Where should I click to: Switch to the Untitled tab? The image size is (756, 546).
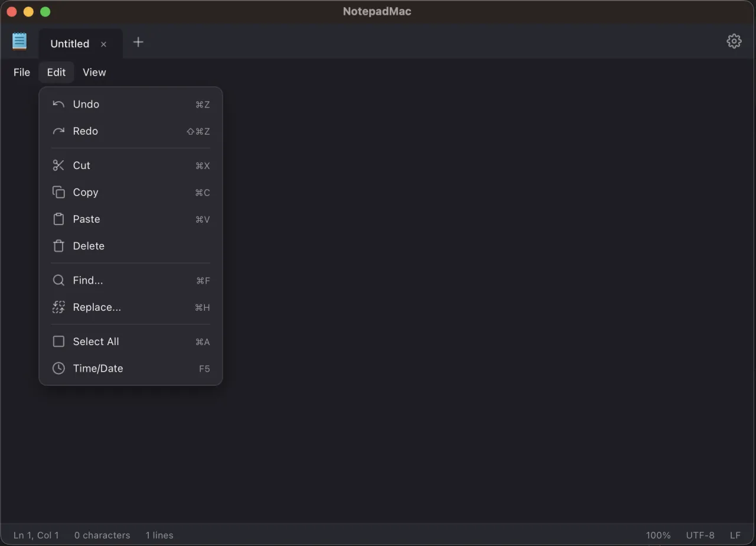pyautogui.click(x=70, y=44)
